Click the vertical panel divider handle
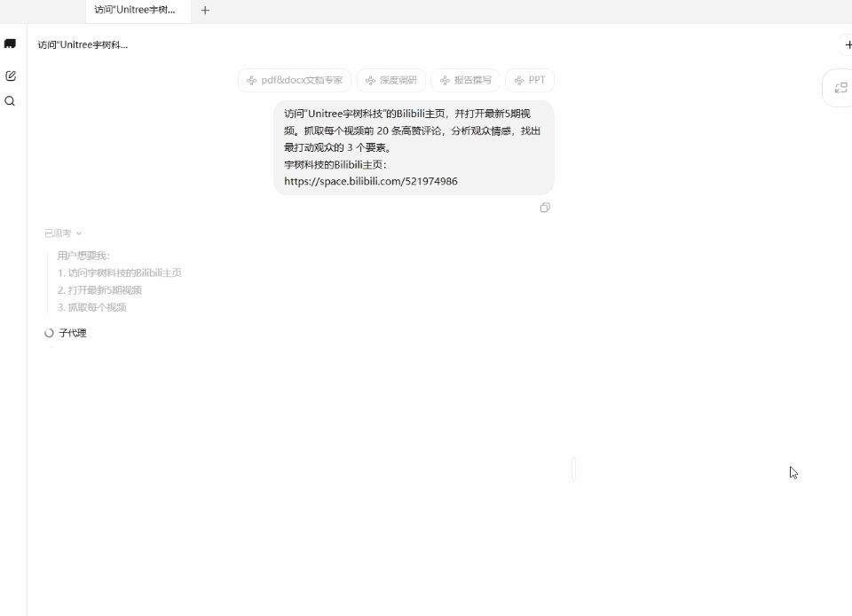This screenshot has width=852, height=616. [x=573, y=470]
